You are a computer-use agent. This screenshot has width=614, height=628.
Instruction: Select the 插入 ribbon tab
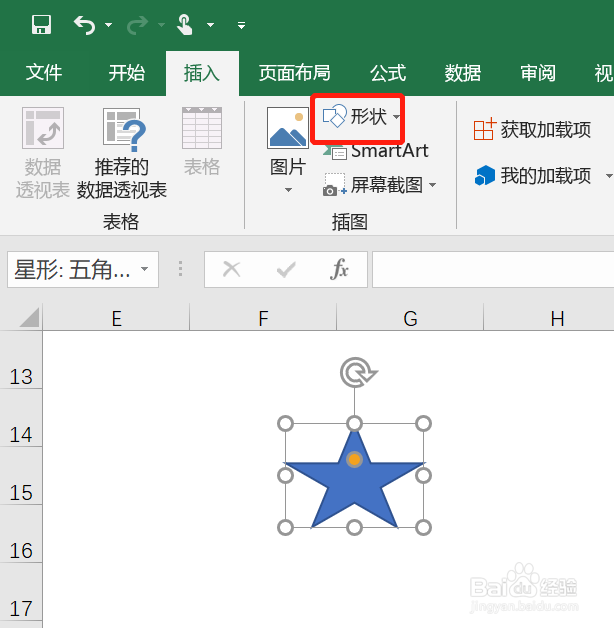[202, 74]
